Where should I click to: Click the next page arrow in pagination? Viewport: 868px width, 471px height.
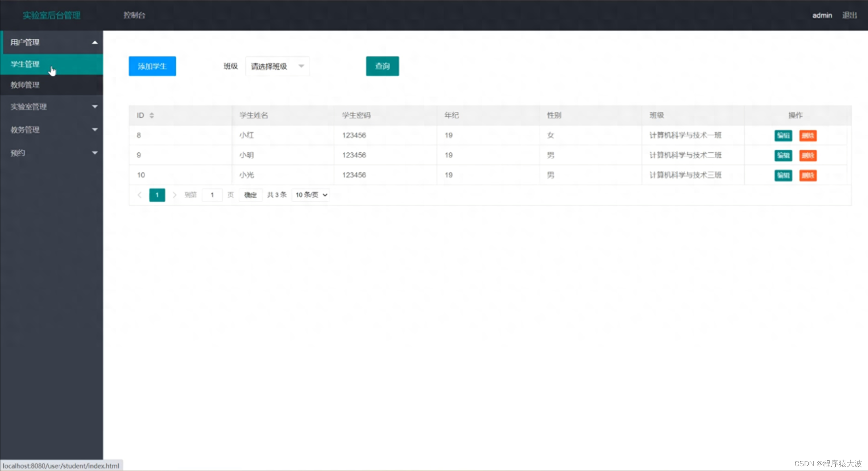[175, 195]
